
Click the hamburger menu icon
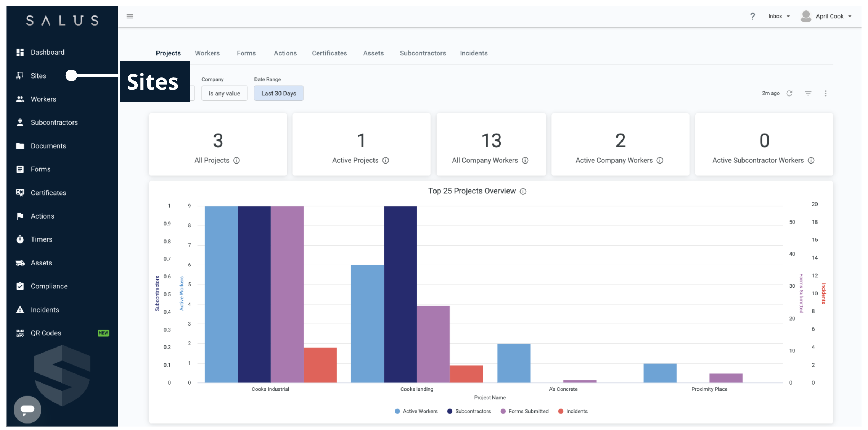(x=130, y=16)
